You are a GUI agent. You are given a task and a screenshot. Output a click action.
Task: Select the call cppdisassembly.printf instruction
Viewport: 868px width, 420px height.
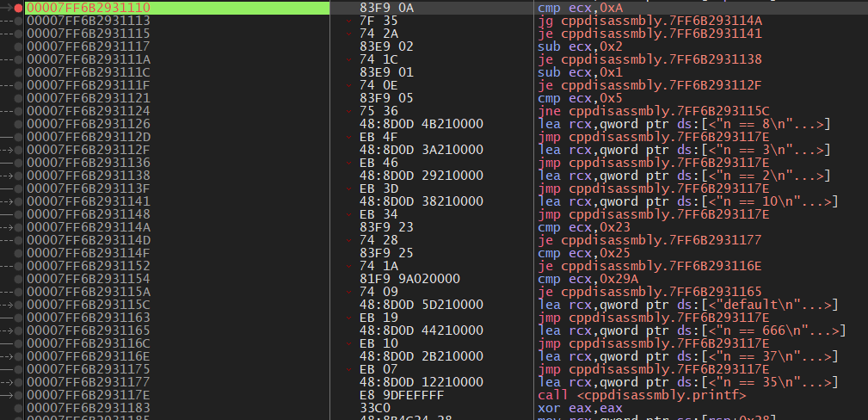point(641,395)
